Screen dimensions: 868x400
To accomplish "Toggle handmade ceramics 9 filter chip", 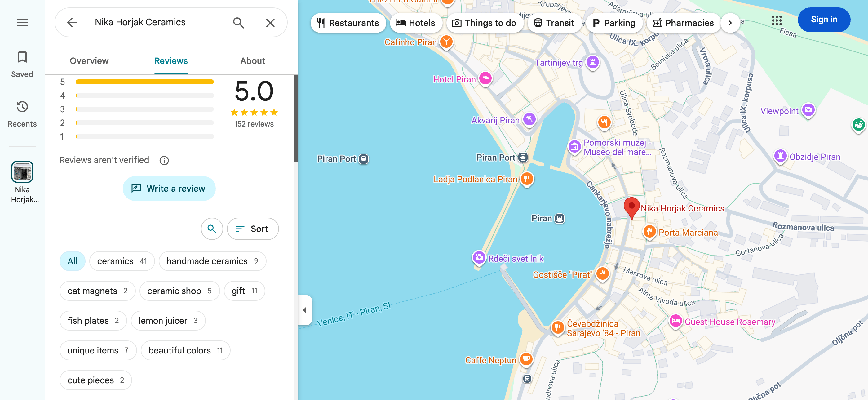I will pos(212,261).
